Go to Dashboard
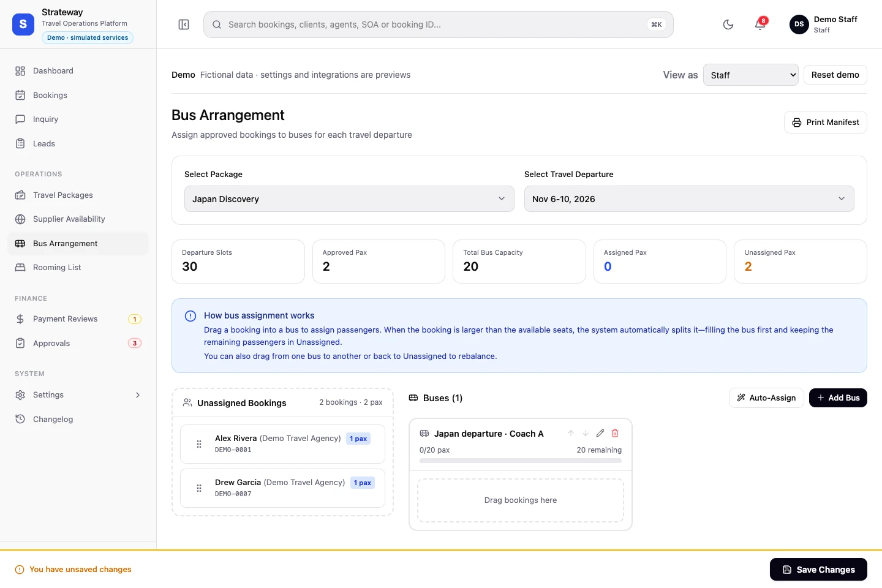Viewport: 882px width, 588px height. (x=78, y=71)
